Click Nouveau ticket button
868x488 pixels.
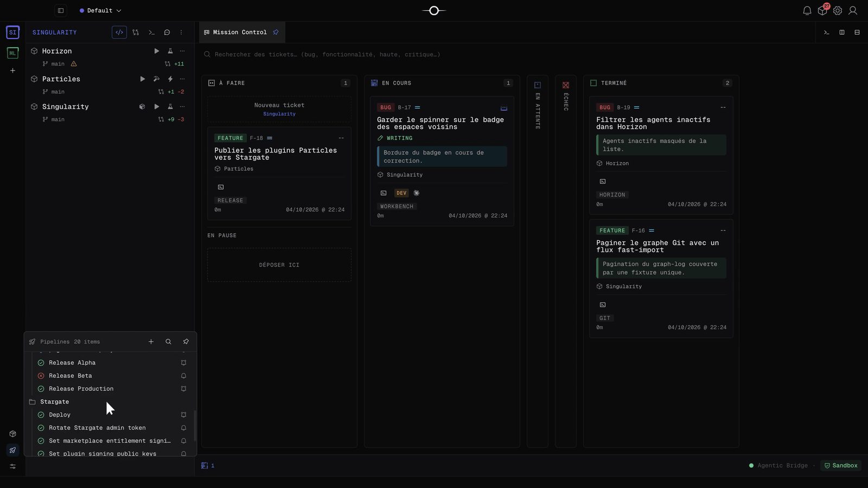(x=279, y=109)
